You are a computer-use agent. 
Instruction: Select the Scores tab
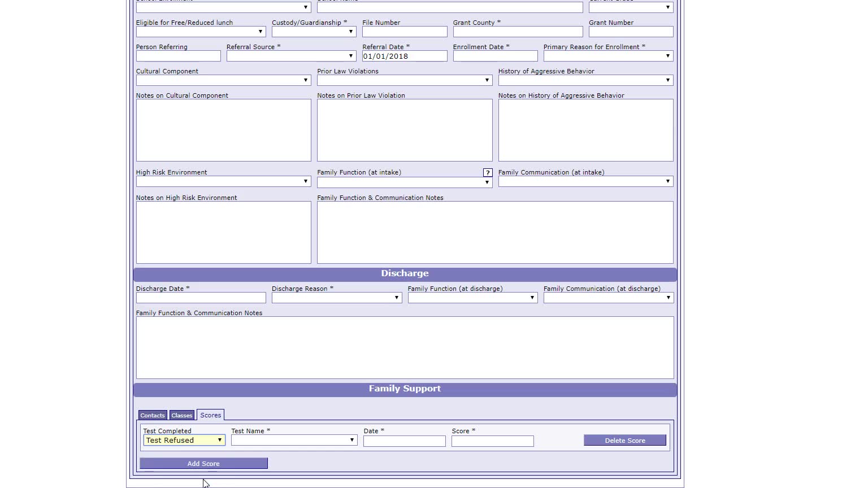pos(211,415)
